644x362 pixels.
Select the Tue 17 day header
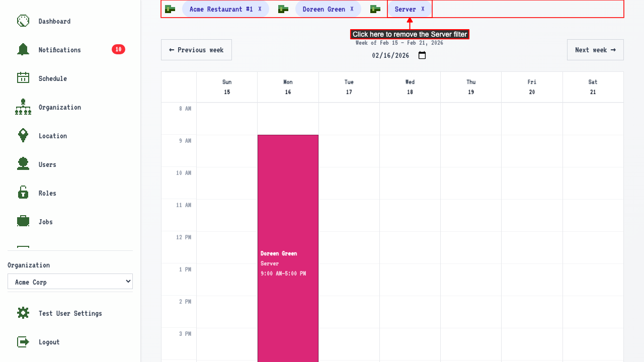[x=349, y=87]
